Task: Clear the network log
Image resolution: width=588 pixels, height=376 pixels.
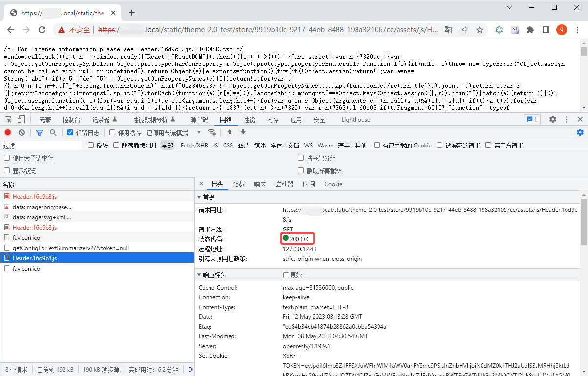Action: tap(21, 132)
